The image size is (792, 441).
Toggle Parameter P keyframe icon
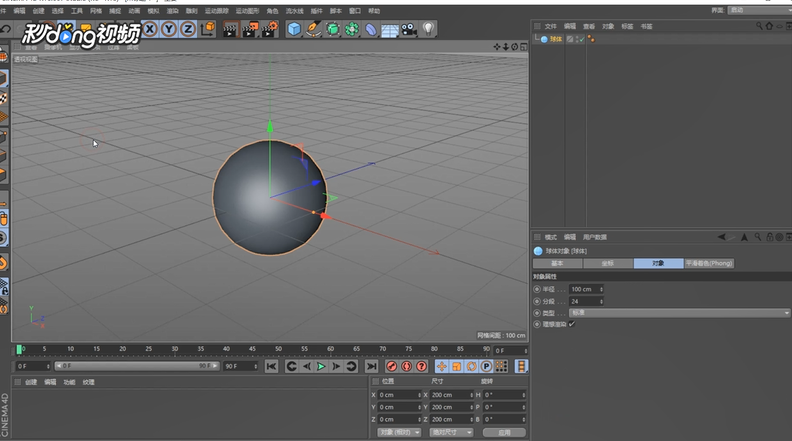pos(486,366)
